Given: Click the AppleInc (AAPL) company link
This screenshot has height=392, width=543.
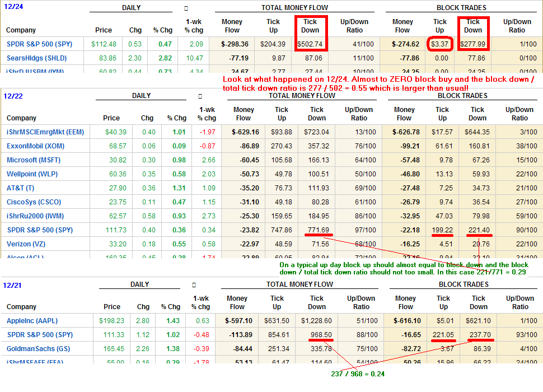Looking at the screenshot, I should [x=32, y=321].
